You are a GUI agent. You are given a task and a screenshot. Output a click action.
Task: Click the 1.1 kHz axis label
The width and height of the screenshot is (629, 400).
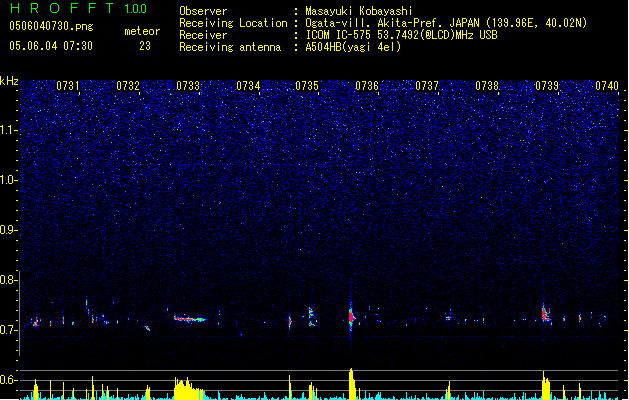pos(8,130)
